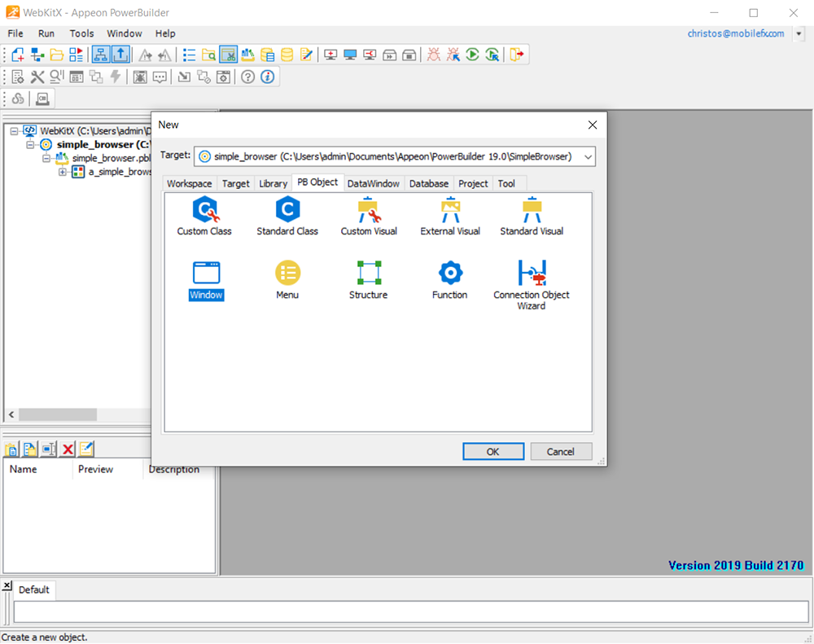Switch to the DataWindow tab
Viewport: 814px width, 644px height.
(373, 183)
